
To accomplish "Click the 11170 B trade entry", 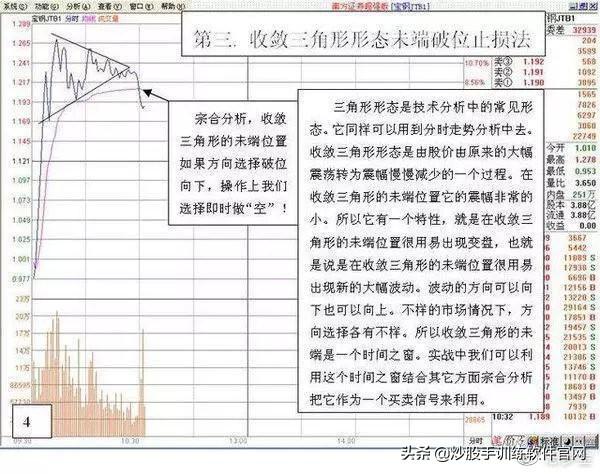I will (579, 377).
